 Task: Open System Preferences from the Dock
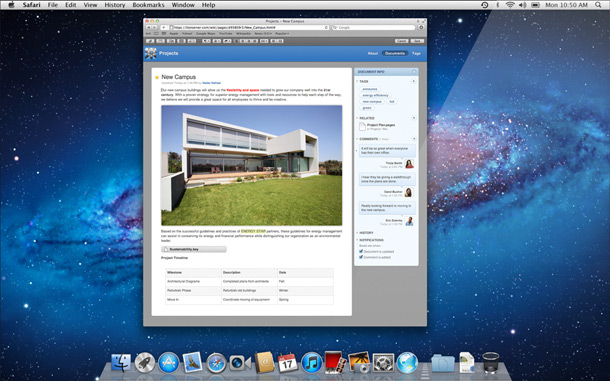[383, 363]
